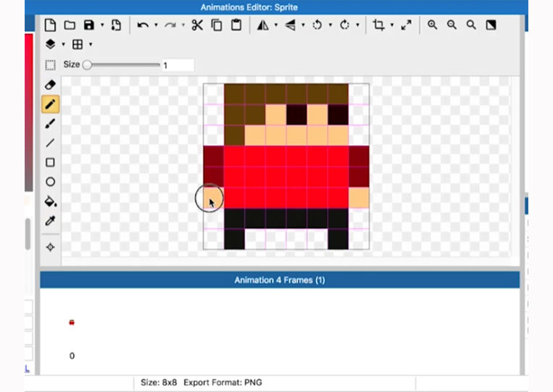Select the Brush tool
The image size is (553, 392).
tap(50, 124)
